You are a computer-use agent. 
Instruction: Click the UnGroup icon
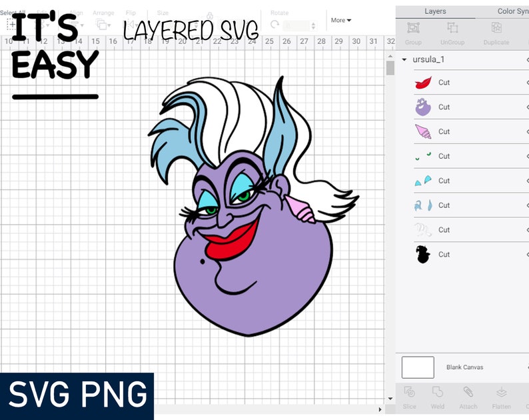pos(452,28)
